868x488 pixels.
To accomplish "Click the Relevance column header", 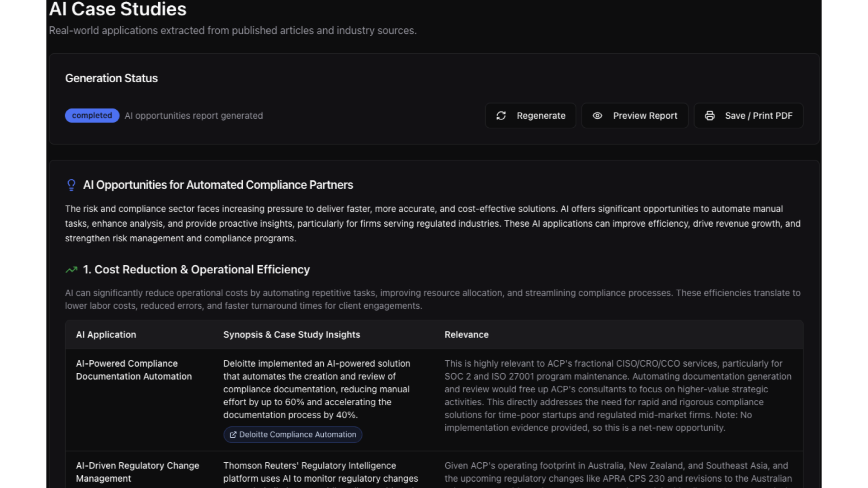I will click(466, 334).
